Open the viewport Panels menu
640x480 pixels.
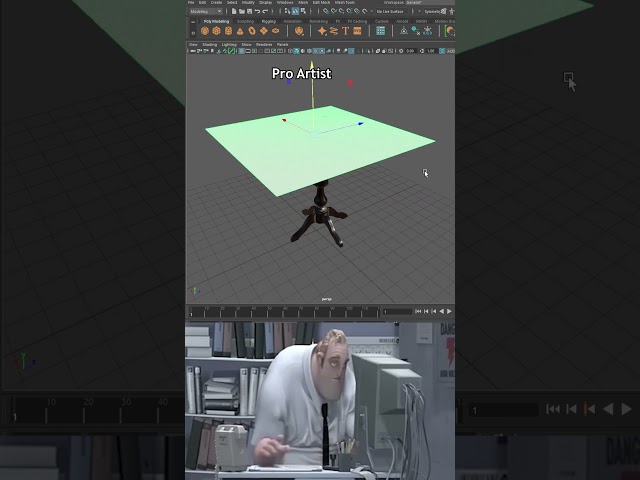pos(282,44)
